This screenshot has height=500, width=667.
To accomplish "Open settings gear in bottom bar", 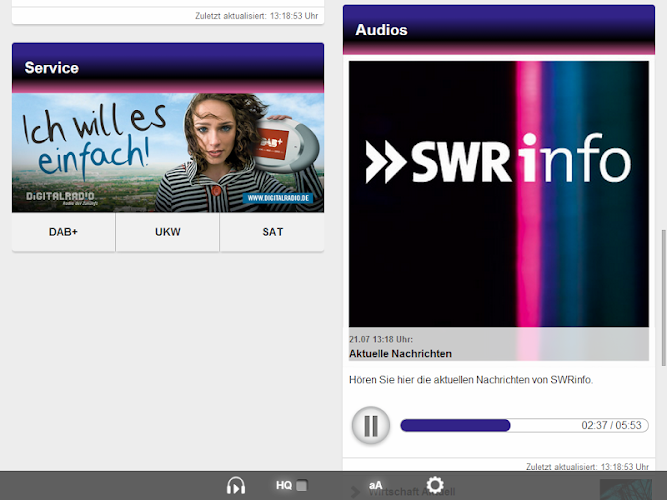I will [435, 485].
